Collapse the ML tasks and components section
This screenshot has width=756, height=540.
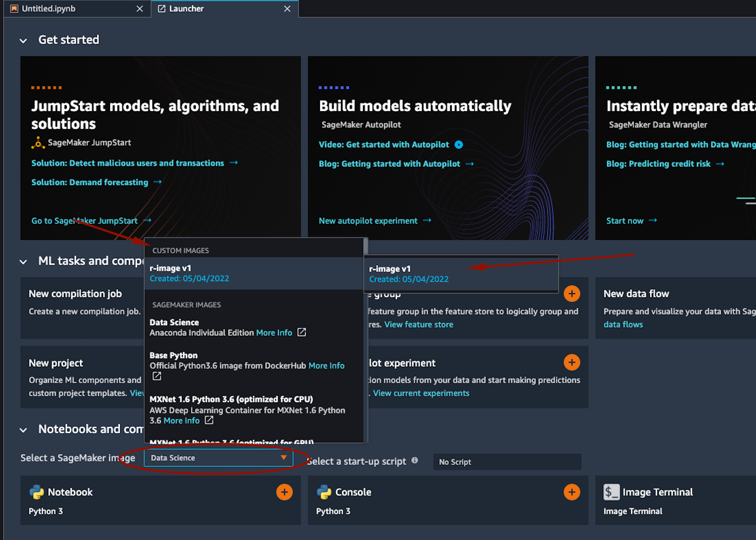[23, 261]
